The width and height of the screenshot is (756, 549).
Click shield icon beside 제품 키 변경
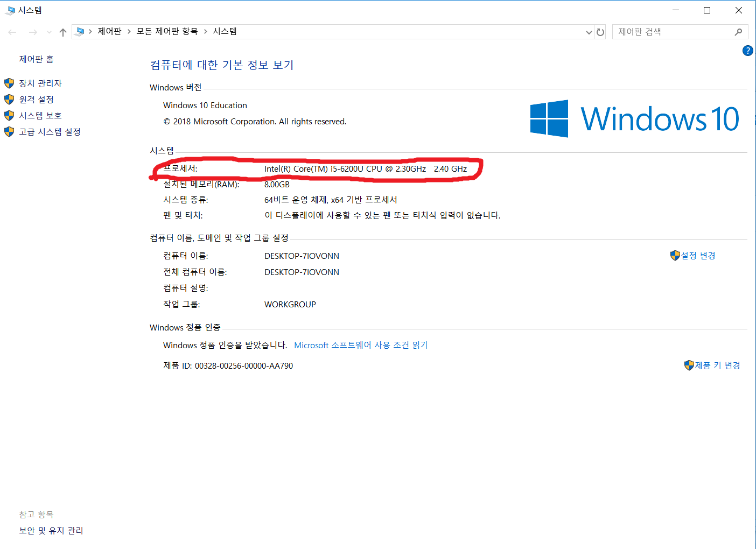tap(689, 365)
